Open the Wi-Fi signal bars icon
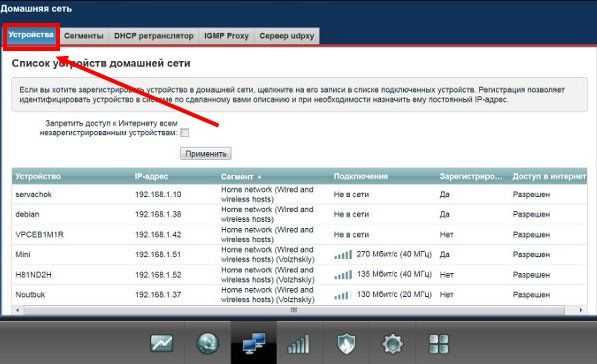This screenshot has width=597, height=364. tap(298, 344)
